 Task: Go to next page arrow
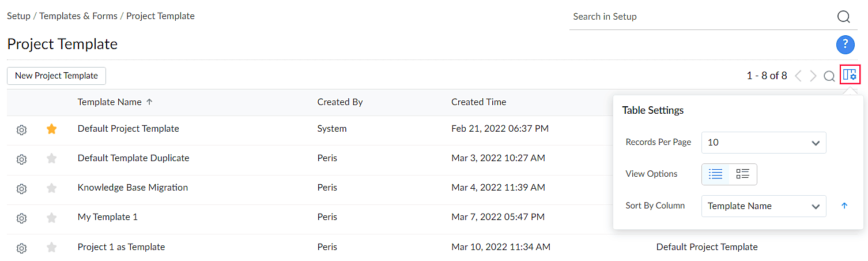(813, 76)
